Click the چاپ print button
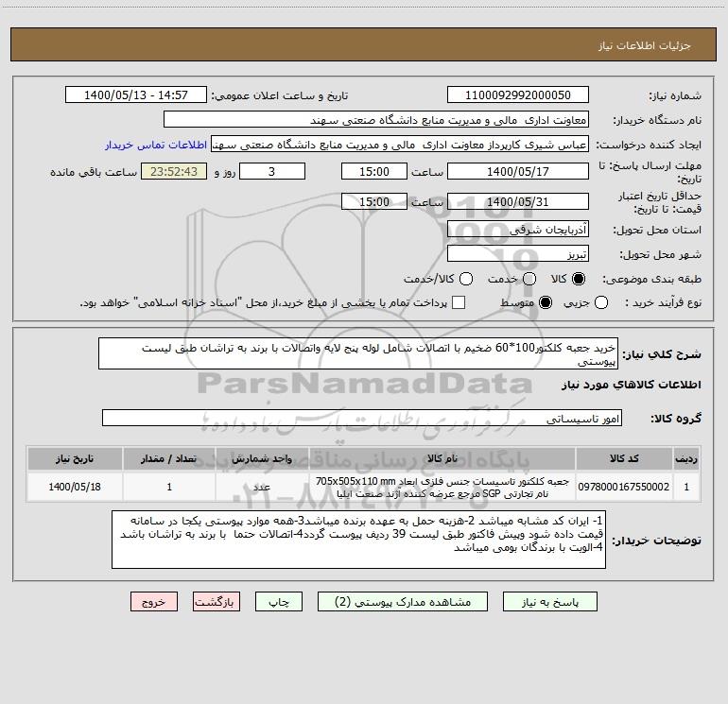The width and height of the screenshot is (728, 704). tap(279, 602)
